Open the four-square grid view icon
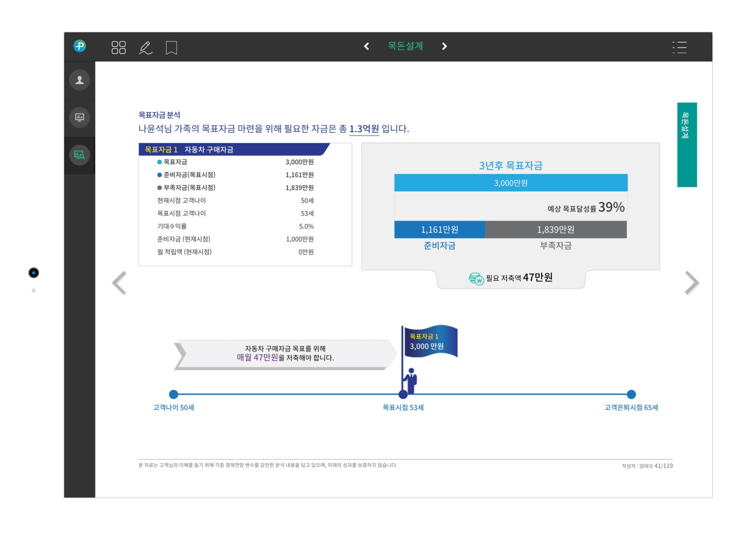 (118, 47)
